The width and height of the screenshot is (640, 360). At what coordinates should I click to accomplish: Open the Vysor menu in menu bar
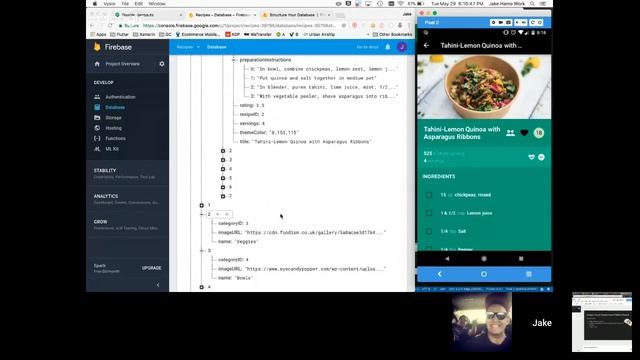click(109, 4)
